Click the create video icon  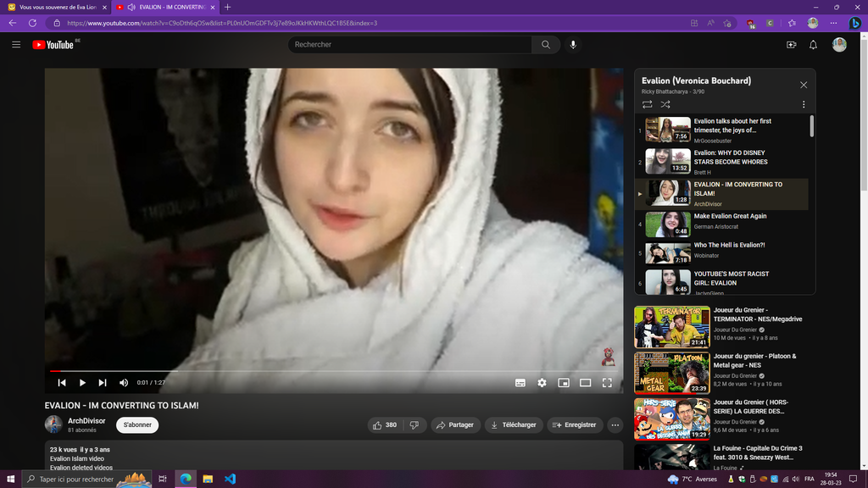pos(791,45)
